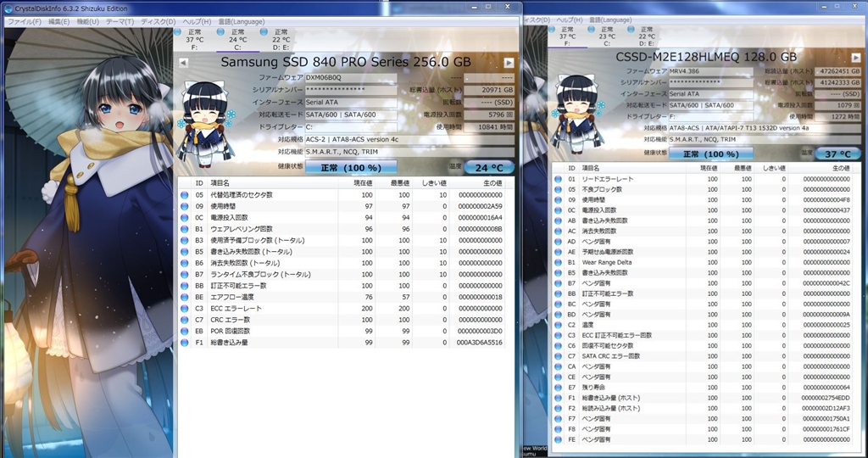Click status icon for ウェアレベリング回数 row
The width and height of the screenshot is (868, 458).
coord(184,229)
